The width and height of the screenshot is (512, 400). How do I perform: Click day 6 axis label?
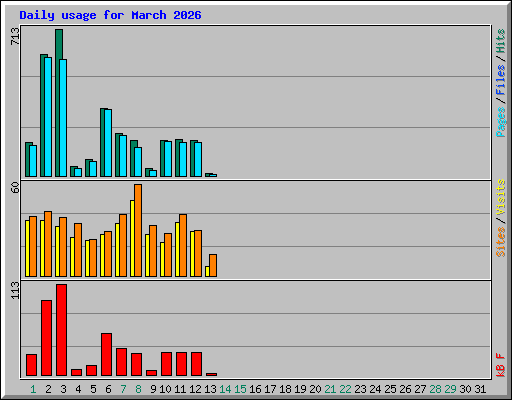pyautogui.click(x=108, y=389)
